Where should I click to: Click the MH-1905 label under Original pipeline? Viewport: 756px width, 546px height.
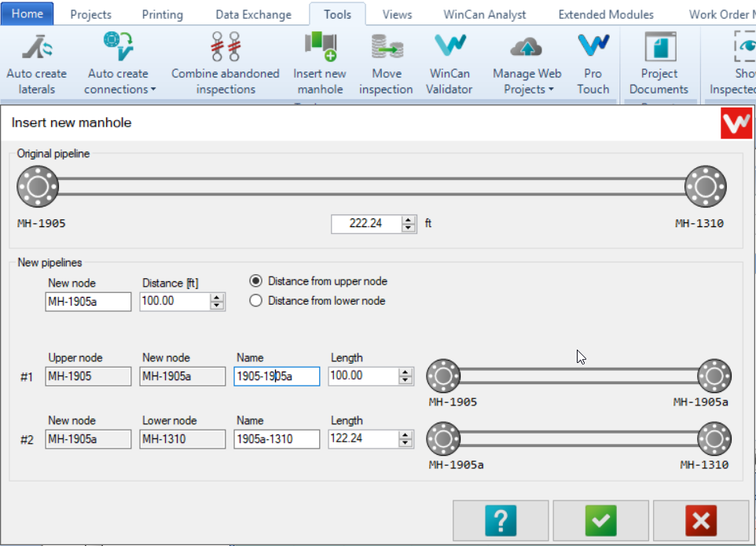42,224
